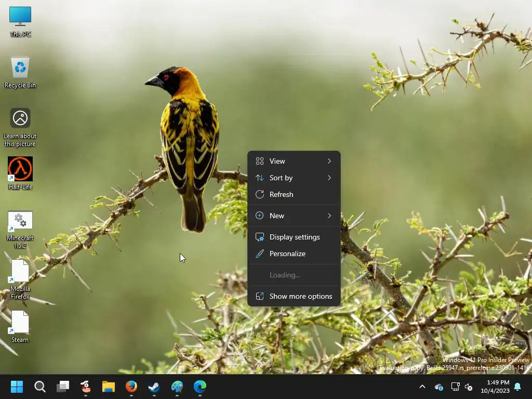This screenshot has height=399, width=532.
Task: Select the Steam desktop shortcut
Action: [x=20, y=327]
